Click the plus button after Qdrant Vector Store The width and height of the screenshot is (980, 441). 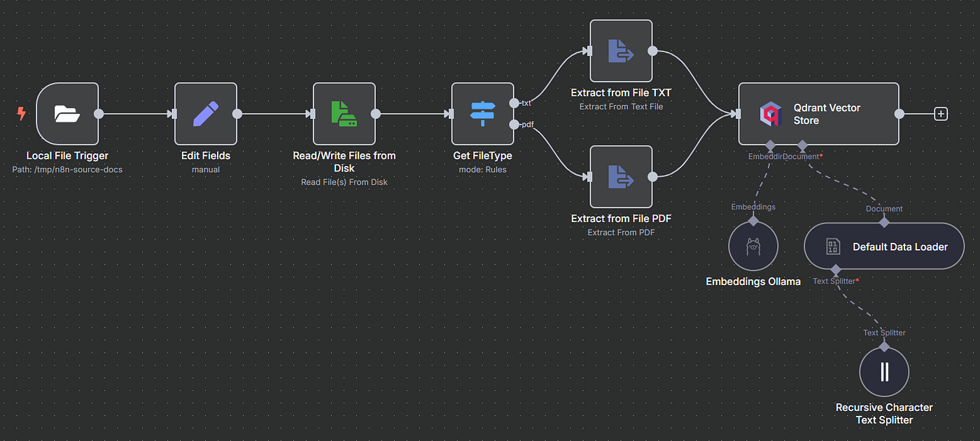point(941,113)
